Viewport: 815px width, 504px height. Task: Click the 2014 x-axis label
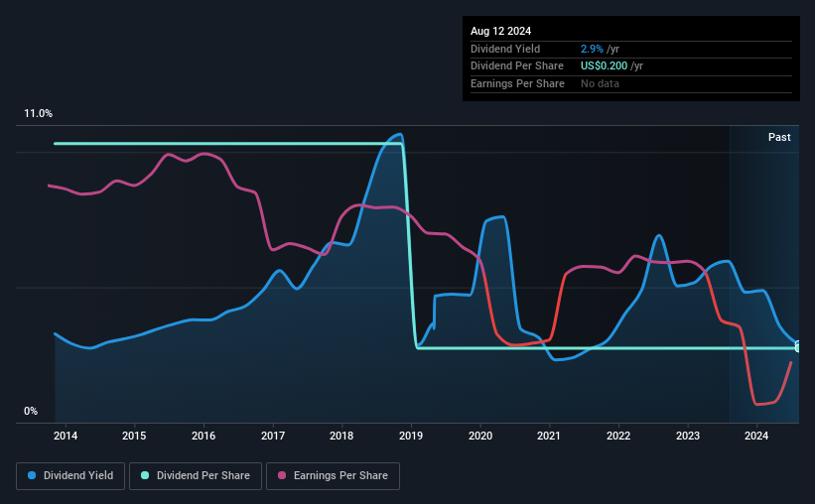[66, 436]
